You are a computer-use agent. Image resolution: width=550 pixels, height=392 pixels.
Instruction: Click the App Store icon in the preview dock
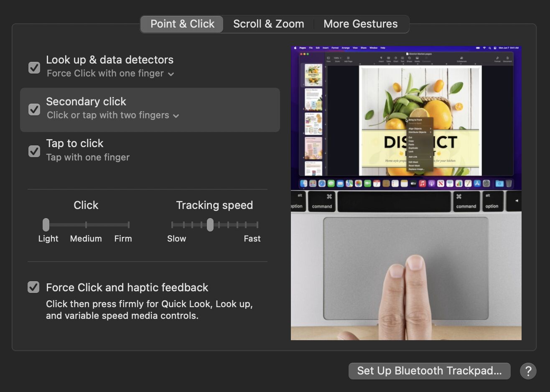(477, 183)
